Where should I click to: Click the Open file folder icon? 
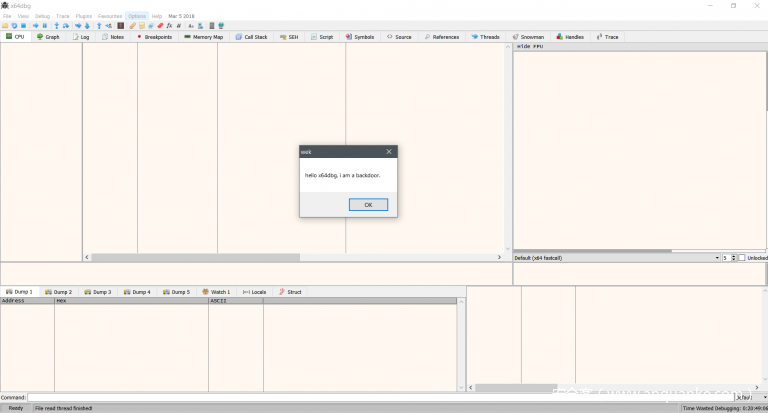[x=6, y=26]
